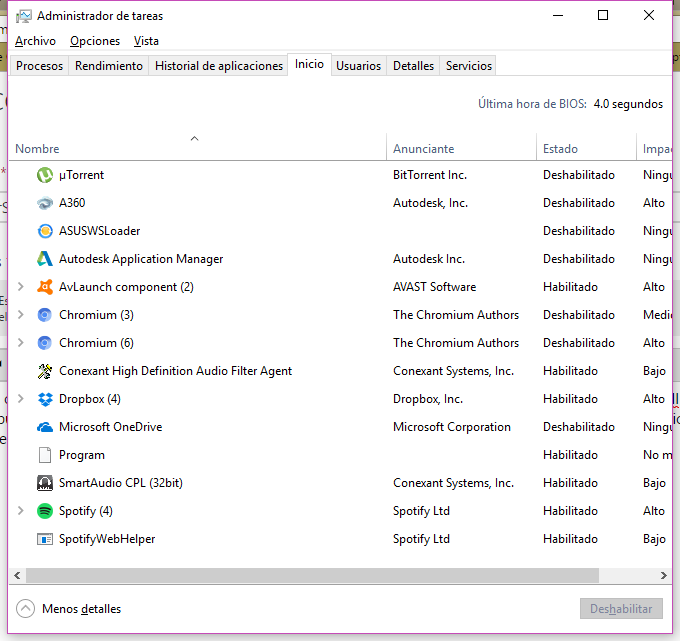Viewport: 680px width, 641px height.
Task: Click the SmartAudio CPL headphone icon
Action: pyautogui.click(x=45, y=483)
